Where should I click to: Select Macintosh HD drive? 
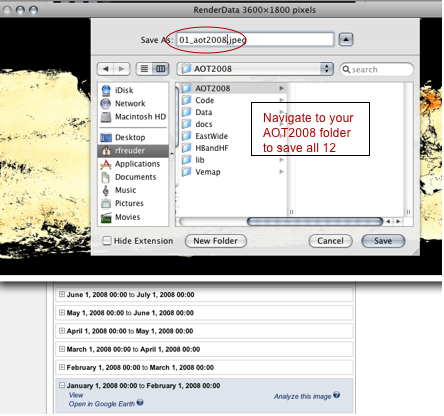click(x=133, y=117)
